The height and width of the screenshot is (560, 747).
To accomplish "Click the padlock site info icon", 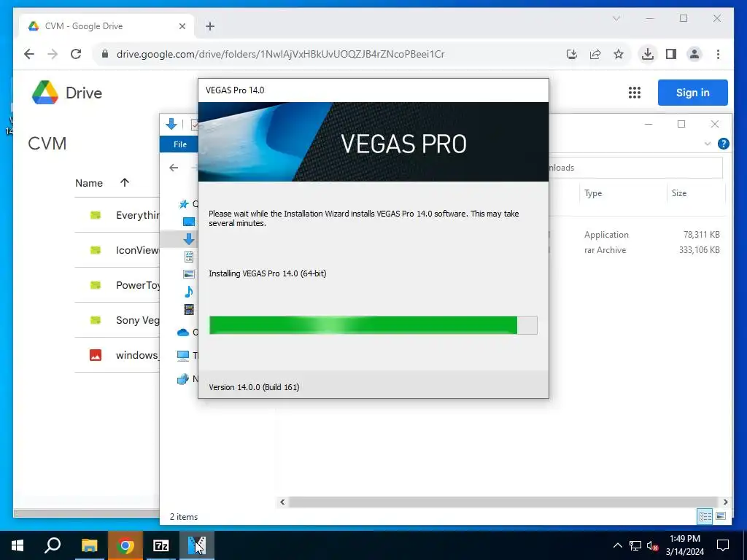I will coord(105,54).
